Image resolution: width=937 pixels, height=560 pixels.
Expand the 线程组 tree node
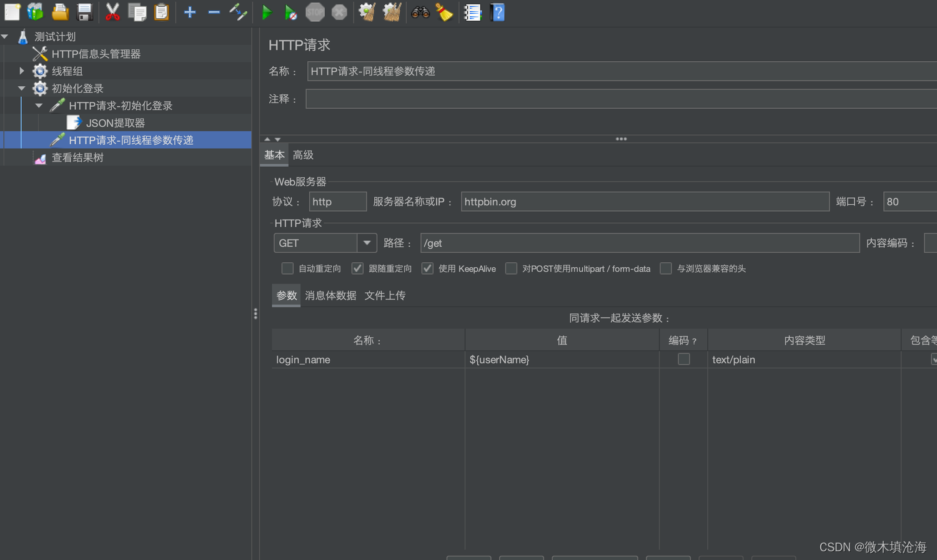[22, 71]
